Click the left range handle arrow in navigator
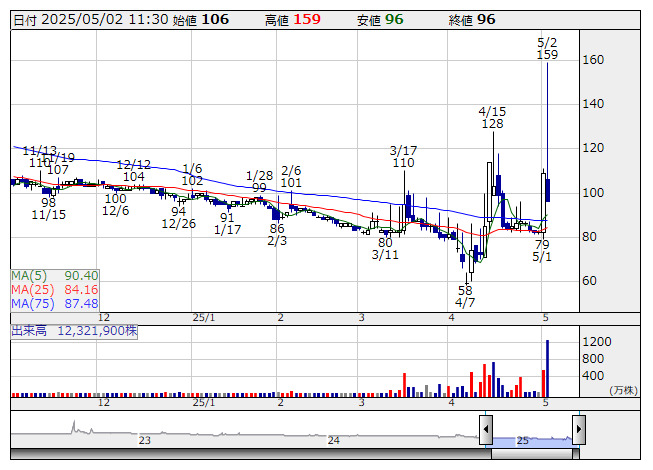Screen dimensions: 653x470 [x=486, y=431]
